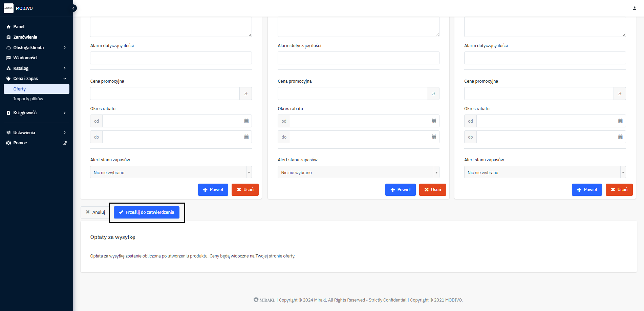The height and width of the screenshot is (311, 644).
Task: Focus first offer's Cena promocyjna field
Action: [165, 94]
